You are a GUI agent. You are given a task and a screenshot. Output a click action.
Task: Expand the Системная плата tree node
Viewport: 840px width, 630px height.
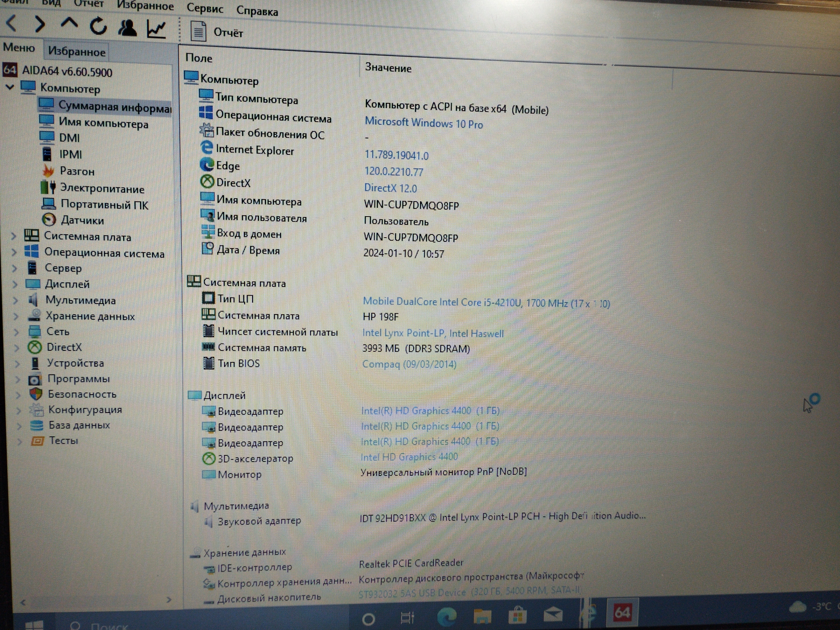tap(14, 236)
